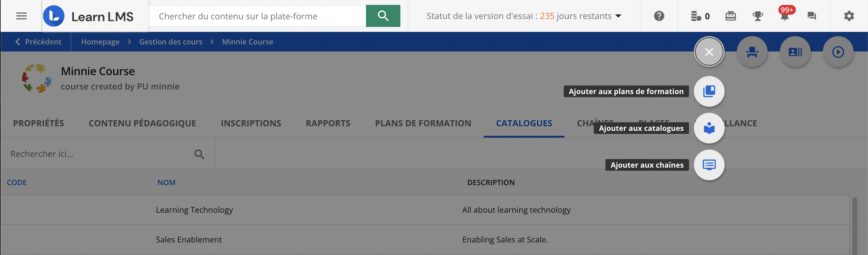Open the messages chat icon
This screenshot has width=868, height=255.
click(812, 16)
